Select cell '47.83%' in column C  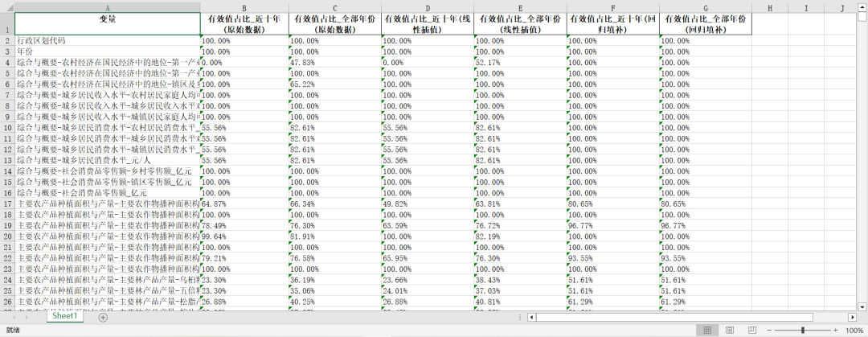pyautogui.click(x=335, y=62)
